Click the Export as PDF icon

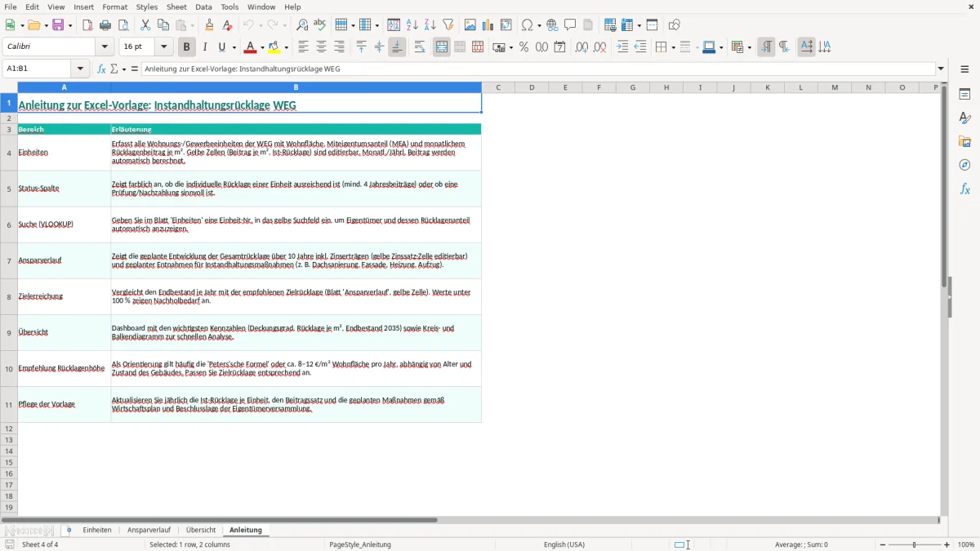[x=87, y=25]
